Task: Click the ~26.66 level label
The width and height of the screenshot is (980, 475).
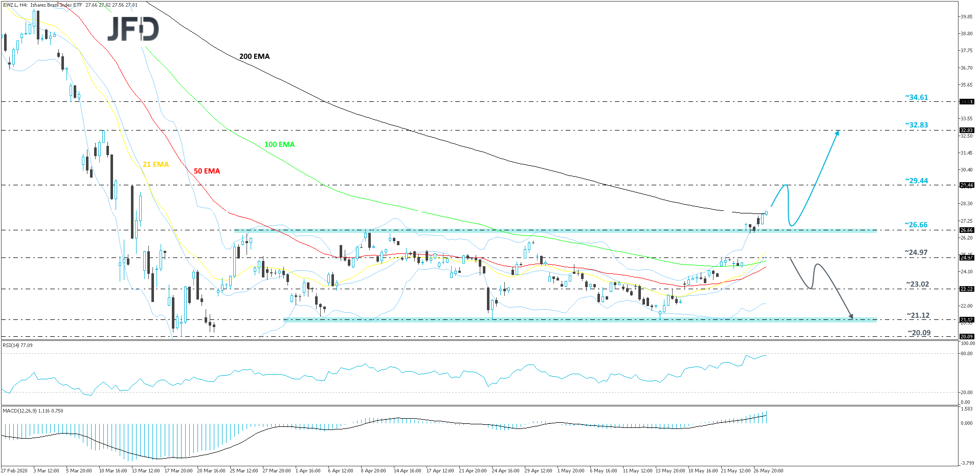Action: (916, 225)
